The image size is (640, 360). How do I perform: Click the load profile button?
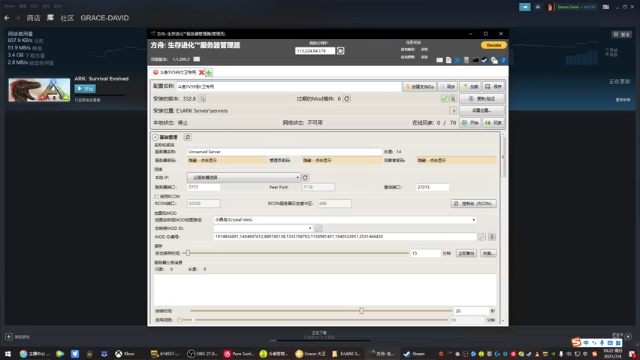[470, 87]
